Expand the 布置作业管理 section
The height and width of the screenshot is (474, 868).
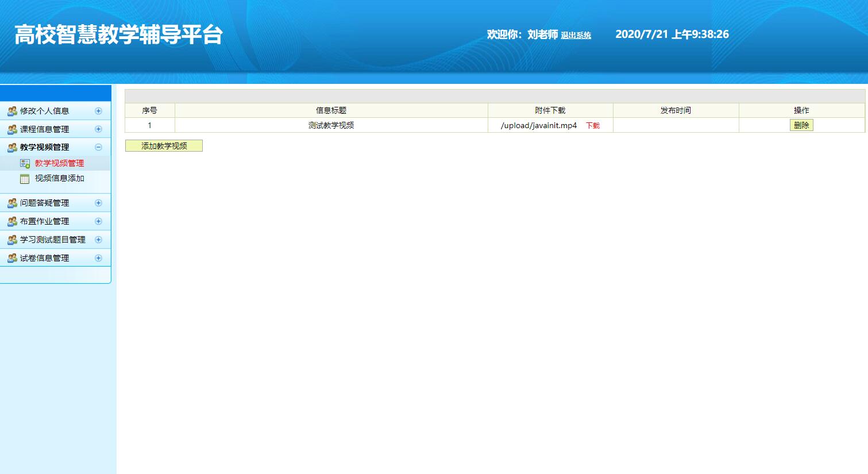point(99,221)
